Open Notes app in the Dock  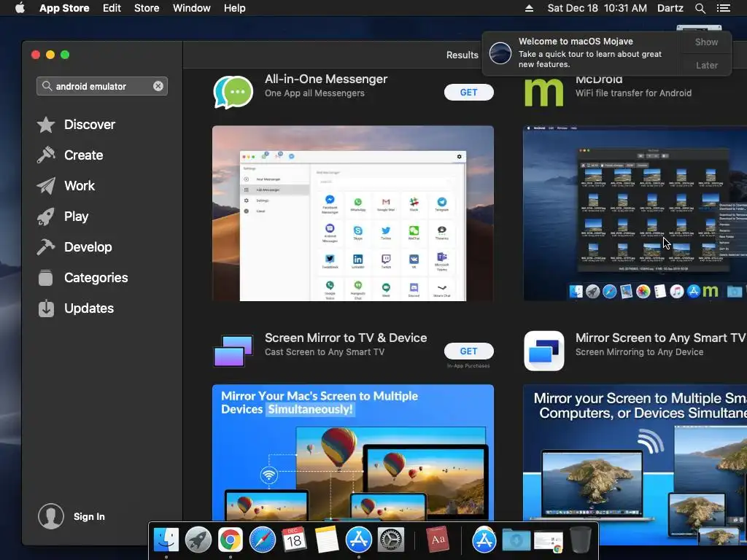(x=326, y=540)
